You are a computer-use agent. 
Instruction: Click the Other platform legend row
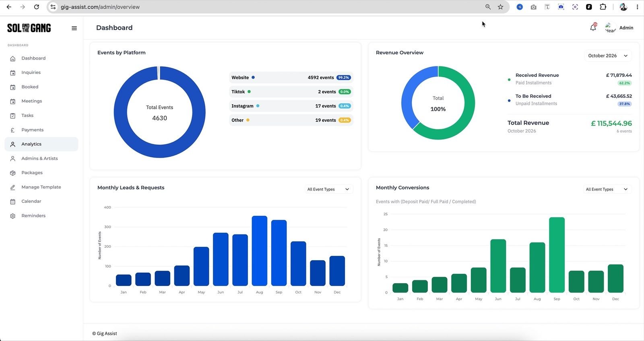pos(291,120)
